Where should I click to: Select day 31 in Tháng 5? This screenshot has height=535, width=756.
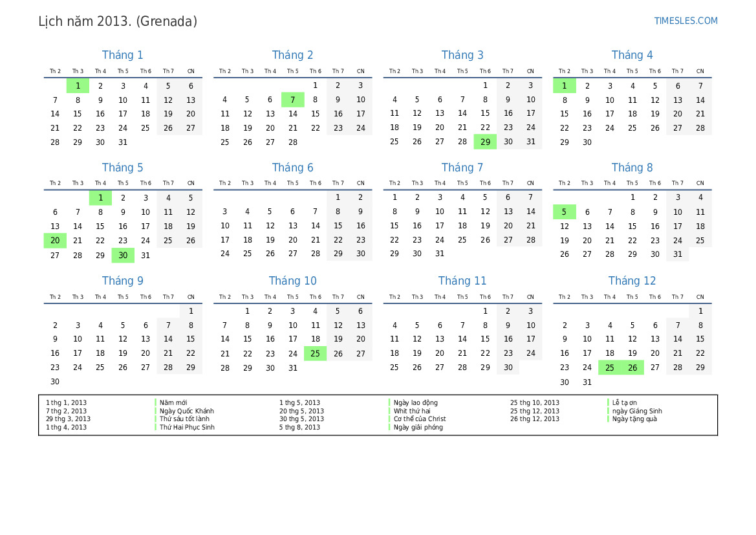146,255
